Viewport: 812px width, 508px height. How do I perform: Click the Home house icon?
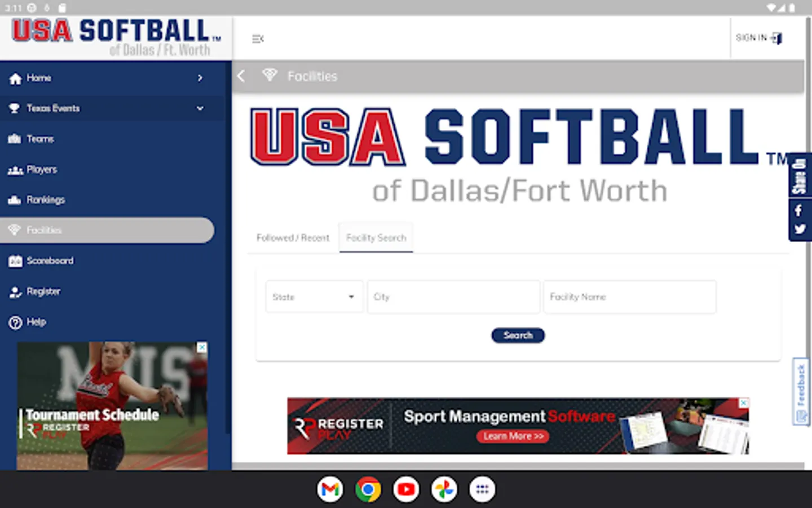[x=15, y=78]
